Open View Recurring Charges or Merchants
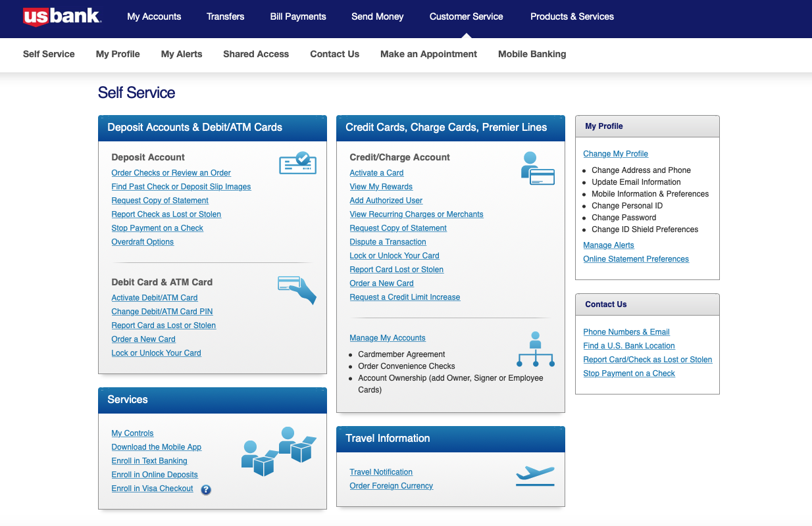Screen dimensions: 812x526 tap(417, 214)
